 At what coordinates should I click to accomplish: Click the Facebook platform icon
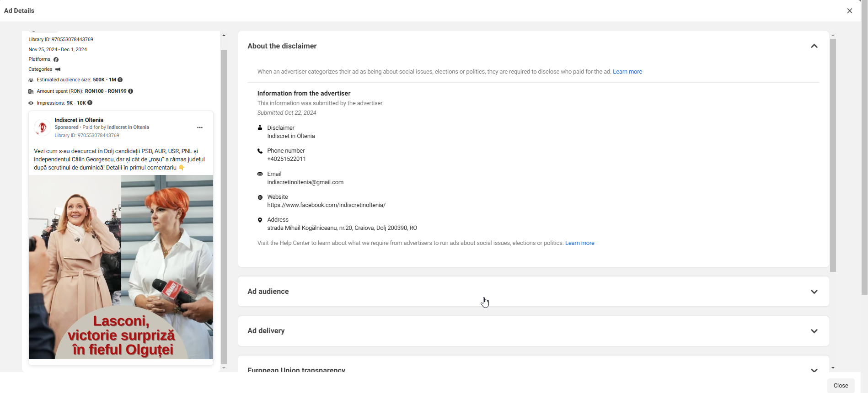point(56,59)
